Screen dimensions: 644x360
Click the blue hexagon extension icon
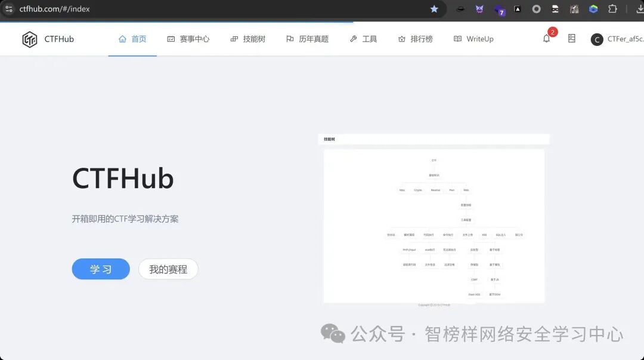pos(593,9)
